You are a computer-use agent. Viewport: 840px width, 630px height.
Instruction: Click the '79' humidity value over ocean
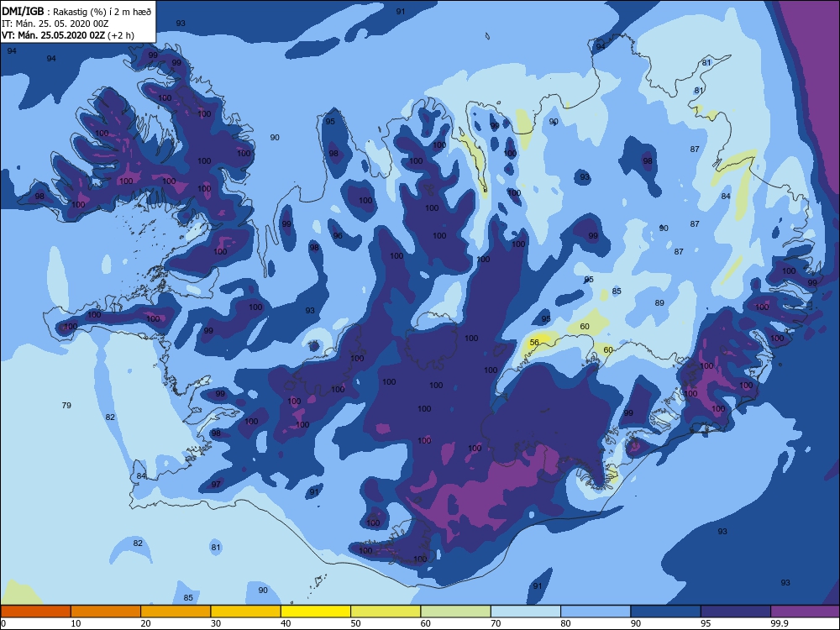coord(66,405)
